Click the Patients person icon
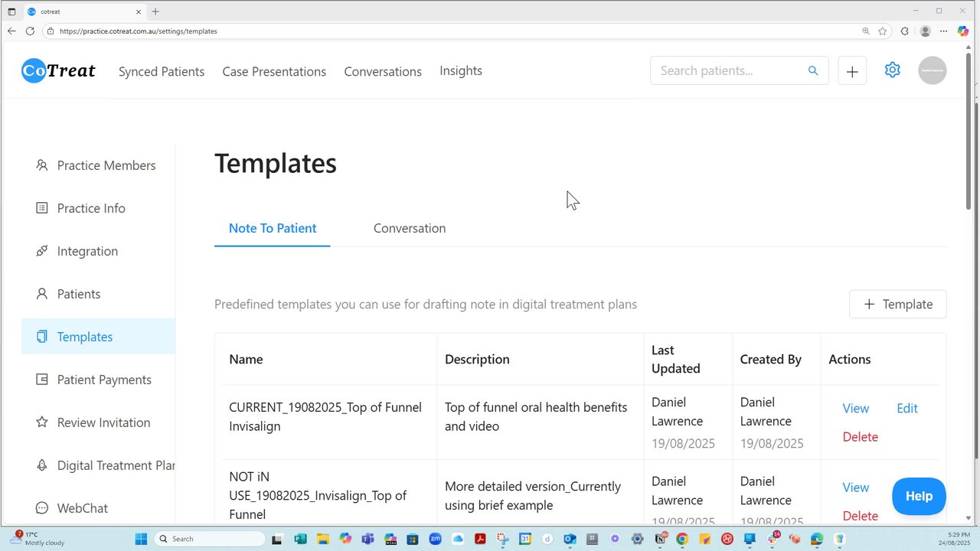The height and width of the screenshot is (551, 980). tap(42, 294)
